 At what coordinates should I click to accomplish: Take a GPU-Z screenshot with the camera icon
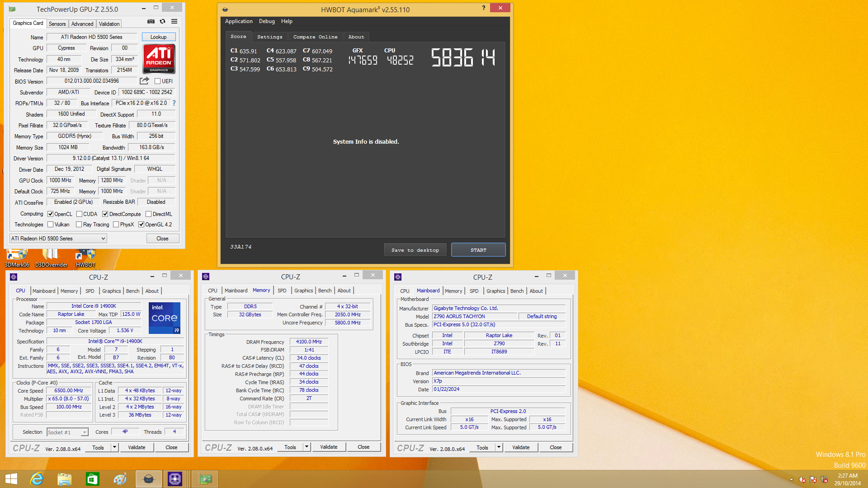(x=151, y=21)
